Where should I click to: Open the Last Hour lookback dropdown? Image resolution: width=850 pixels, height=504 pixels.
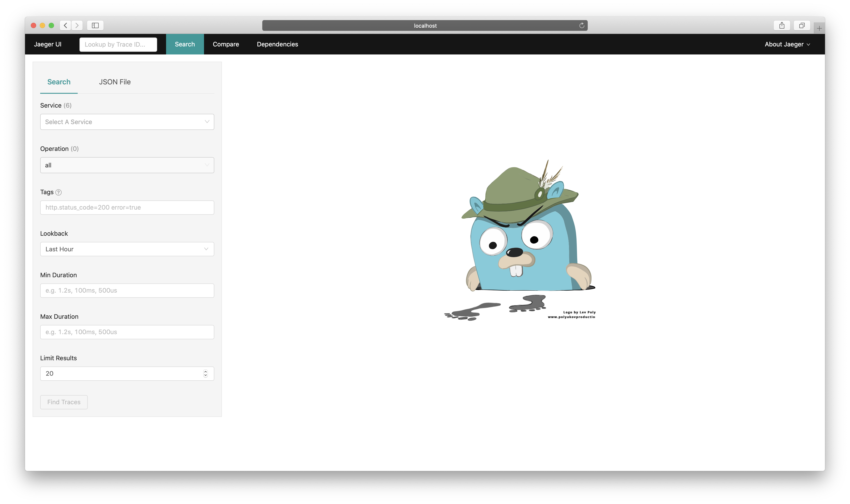[x=127, y=249]
